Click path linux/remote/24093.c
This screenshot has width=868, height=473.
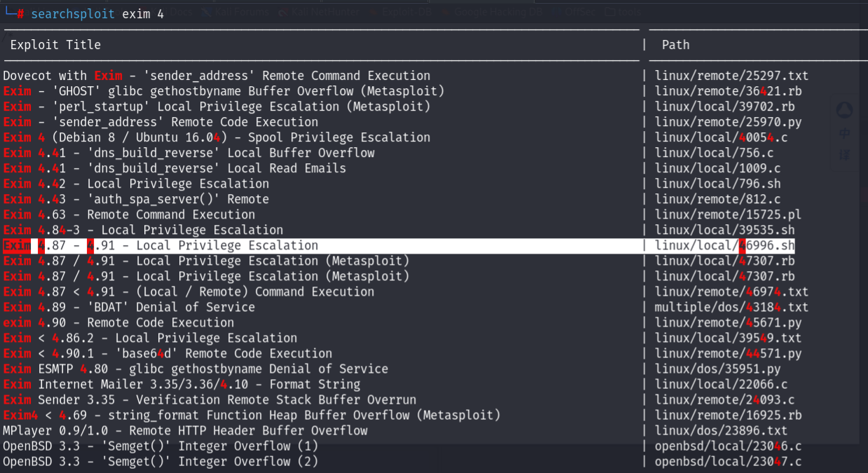[724, 399]
